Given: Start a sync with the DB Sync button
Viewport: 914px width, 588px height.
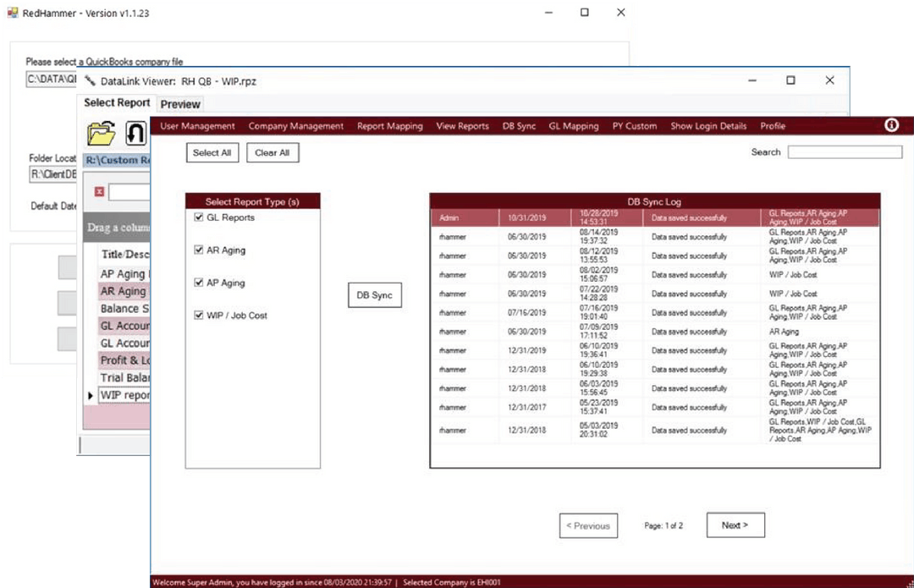Looking at the screenshot, I should click(x=375, y=294).
